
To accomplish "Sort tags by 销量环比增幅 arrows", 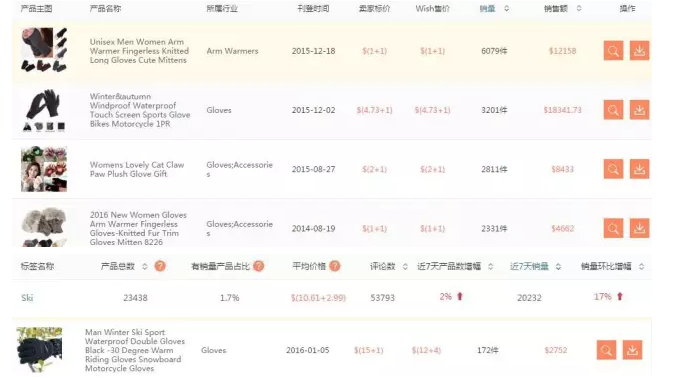I will tap(641, 267).
